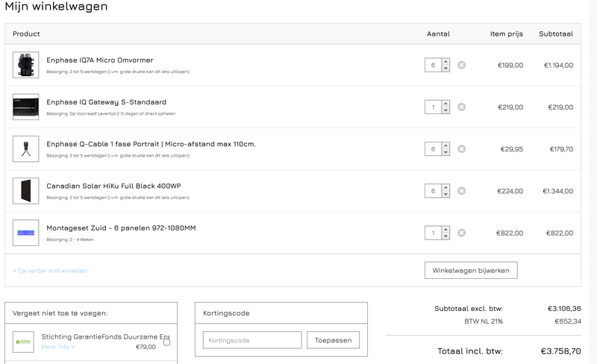This screenshot has width=597, height=364.
Task: Tick the Stichting GarantieFonds checkbox
Action: pyautogui.click(x=166, y=342)
